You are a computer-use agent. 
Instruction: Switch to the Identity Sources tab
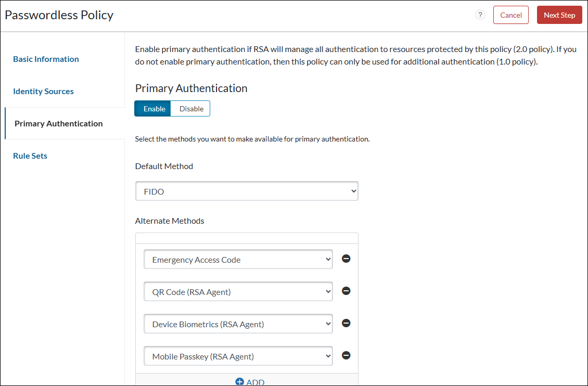pyautogui.click(x=43, y=91)
